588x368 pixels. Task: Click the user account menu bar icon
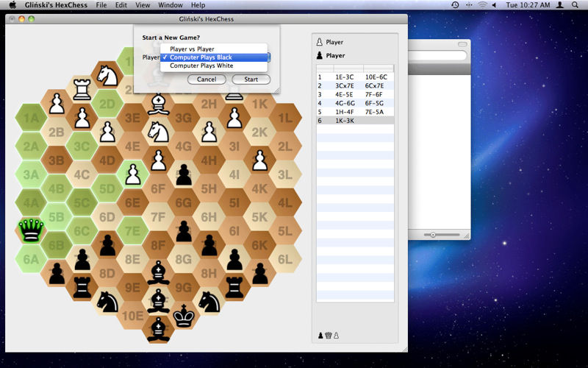tap(559, 5)
